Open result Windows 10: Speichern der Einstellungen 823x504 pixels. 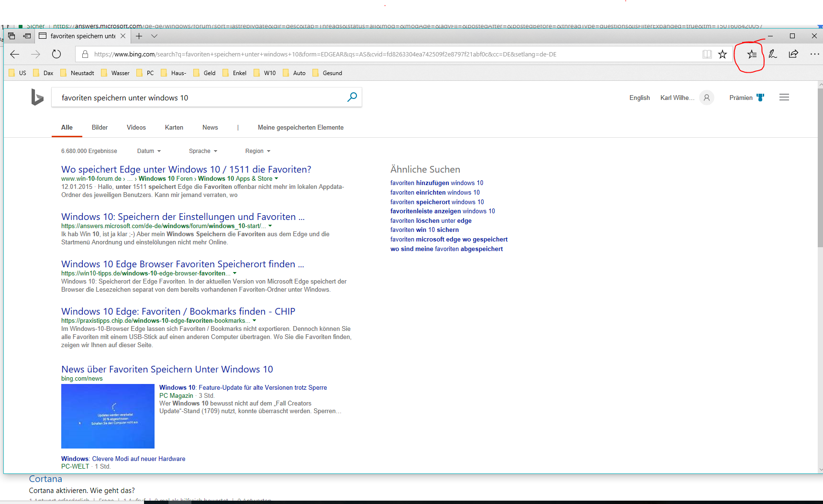tap(183, 217)
